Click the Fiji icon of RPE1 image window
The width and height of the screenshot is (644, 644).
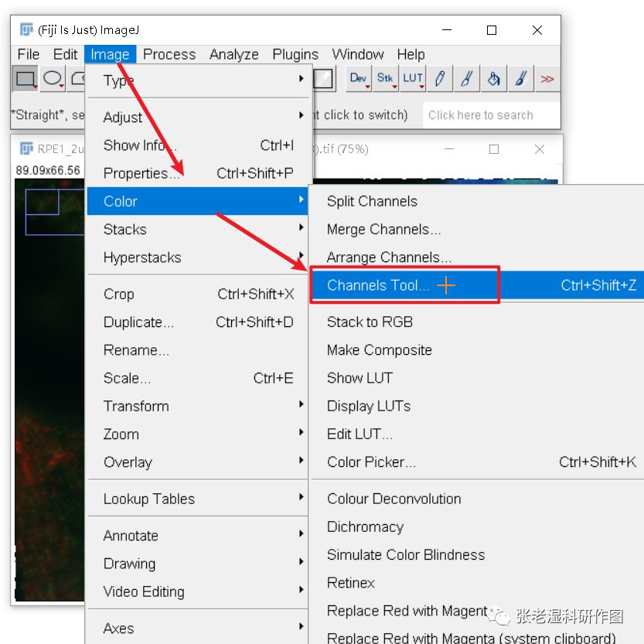26,148
